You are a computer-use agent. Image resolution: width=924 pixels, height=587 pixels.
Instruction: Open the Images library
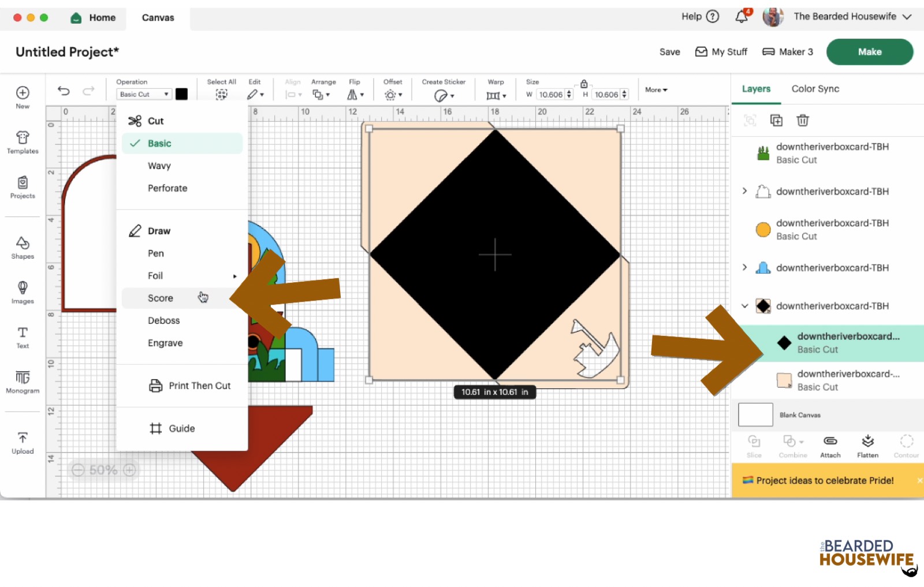point(23,292)
